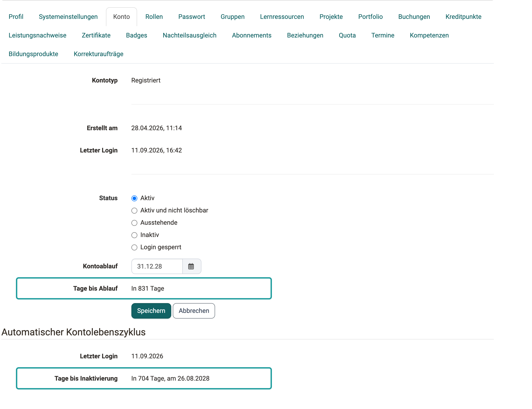
Task: Open the Beziehungen tab
Action: point(305,35)
